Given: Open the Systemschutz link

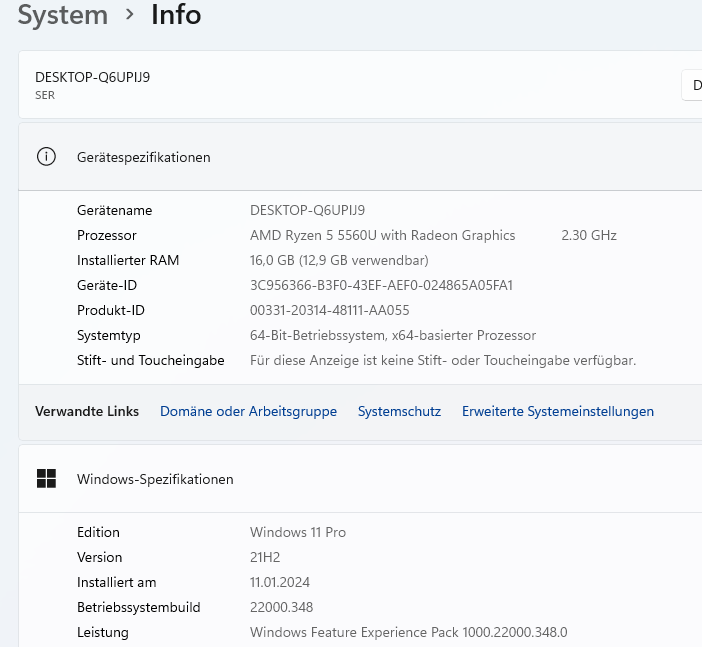Looking at the screenshot, I should 399,411.
